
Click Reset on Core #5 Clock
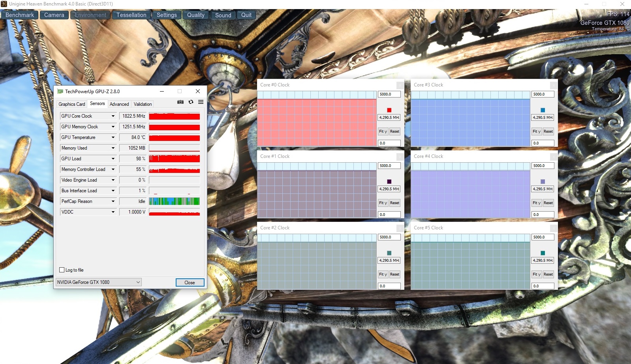point(548,274)
